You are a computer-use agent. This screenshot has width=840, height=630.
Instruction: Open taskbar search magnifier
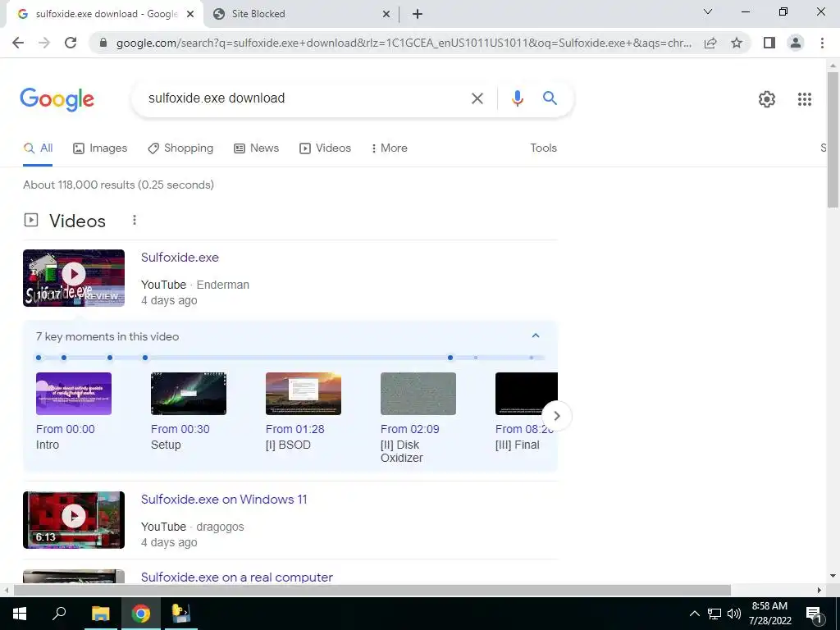[x=59, y=613]
